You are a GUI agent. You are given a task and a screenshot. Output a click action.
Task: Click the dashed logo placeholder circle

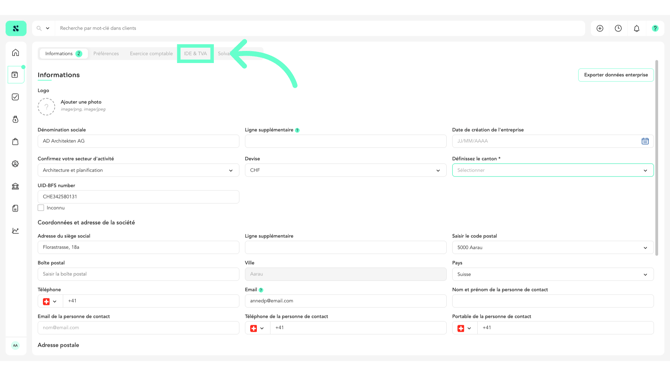(46, 107)
